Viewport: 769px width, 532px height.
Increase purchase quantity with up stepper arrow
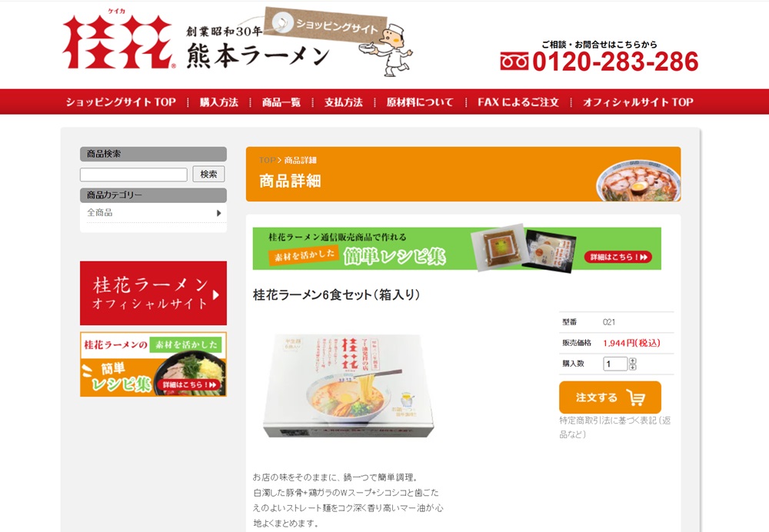633,361
